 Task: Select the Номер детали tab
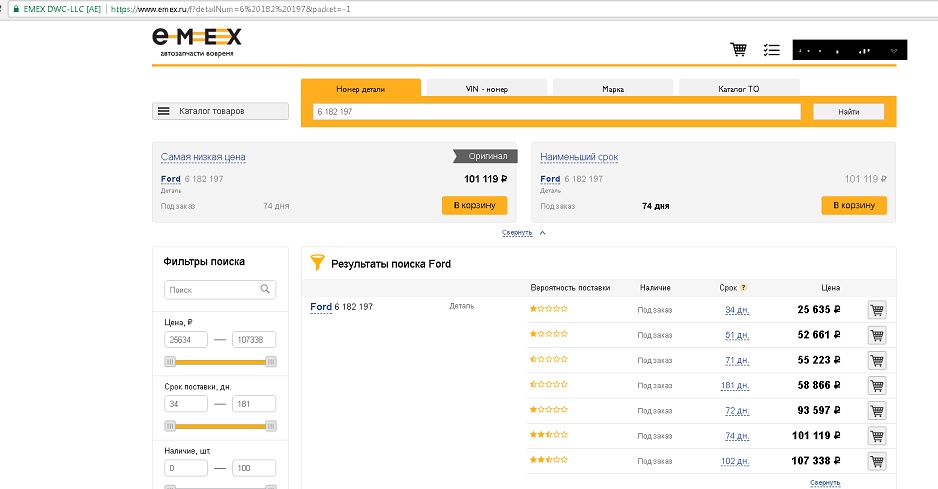361,89
